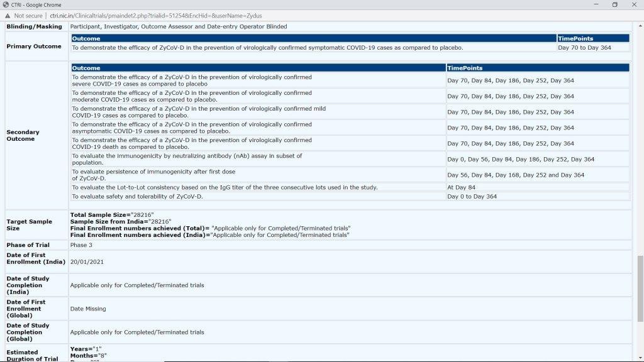This screenshot has width=644, height=362.
Task: Click the 'Outcome' header in Primary Outcome table
Action: pyautogui.click(x=314, y=38)
